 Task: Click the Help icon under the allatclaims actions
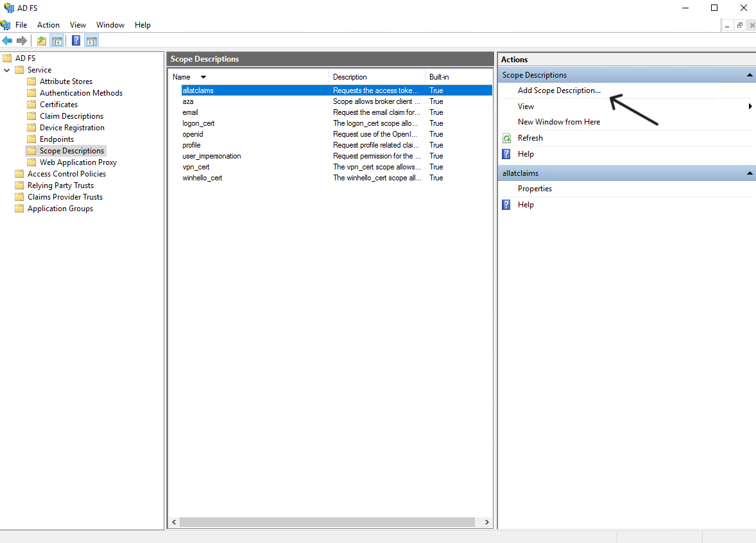[x=506, y=205]
